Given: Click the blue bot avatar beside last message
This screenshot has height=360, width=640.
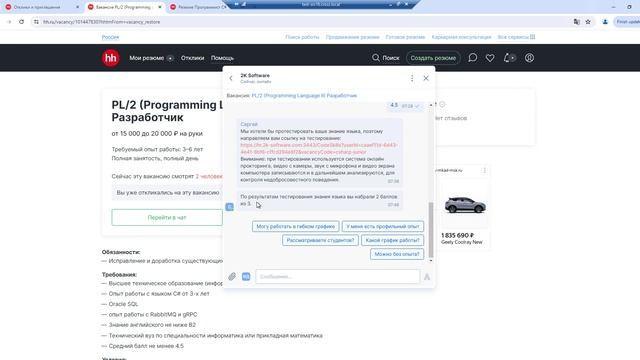Looking at the screenshot, I should click(x=230, y=207).
